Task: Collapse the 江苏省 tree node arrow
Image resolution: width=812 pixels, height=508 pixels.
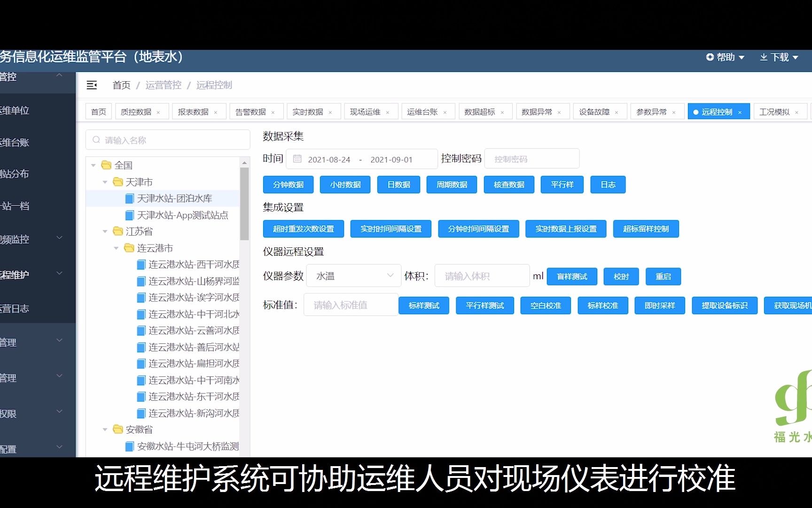Action: (104, 231)
